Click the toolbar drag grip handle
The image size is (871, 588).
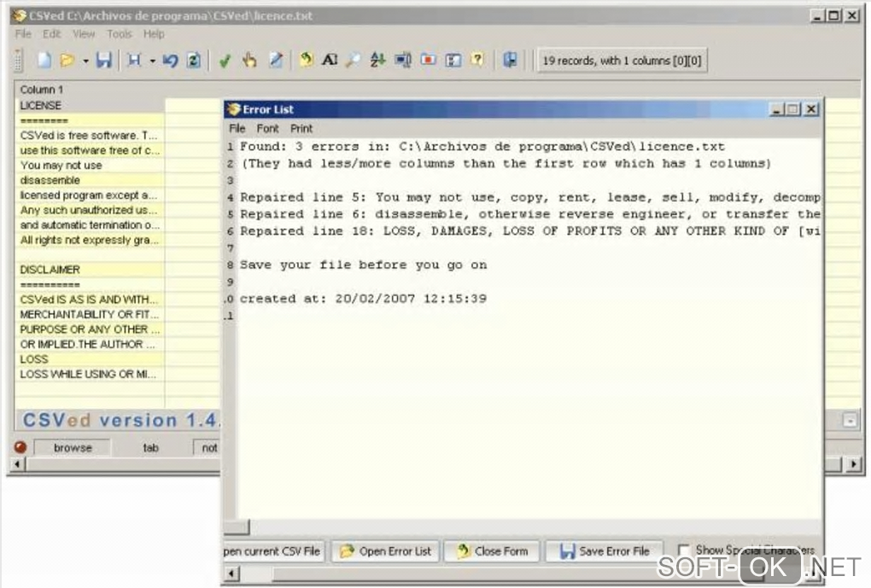18,60
